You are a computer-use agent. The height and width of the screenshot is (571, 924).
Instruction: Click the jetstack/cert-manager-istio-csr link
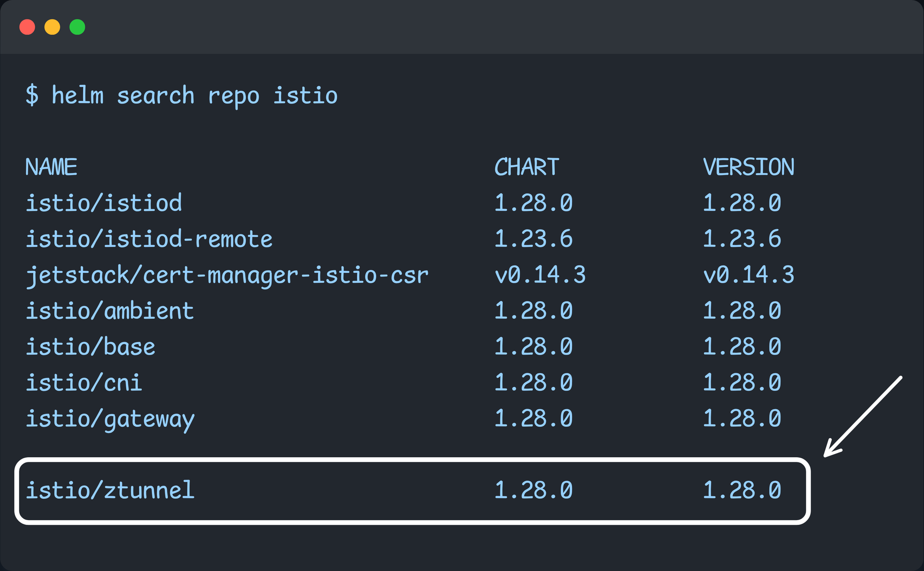click(227, 275)
